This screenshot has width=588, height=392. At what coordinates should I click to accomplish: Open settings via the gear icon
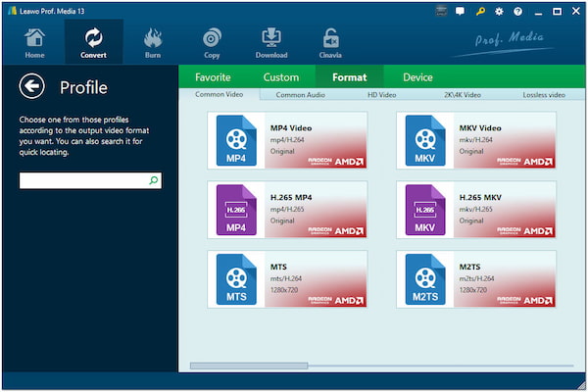pos(498,10)
